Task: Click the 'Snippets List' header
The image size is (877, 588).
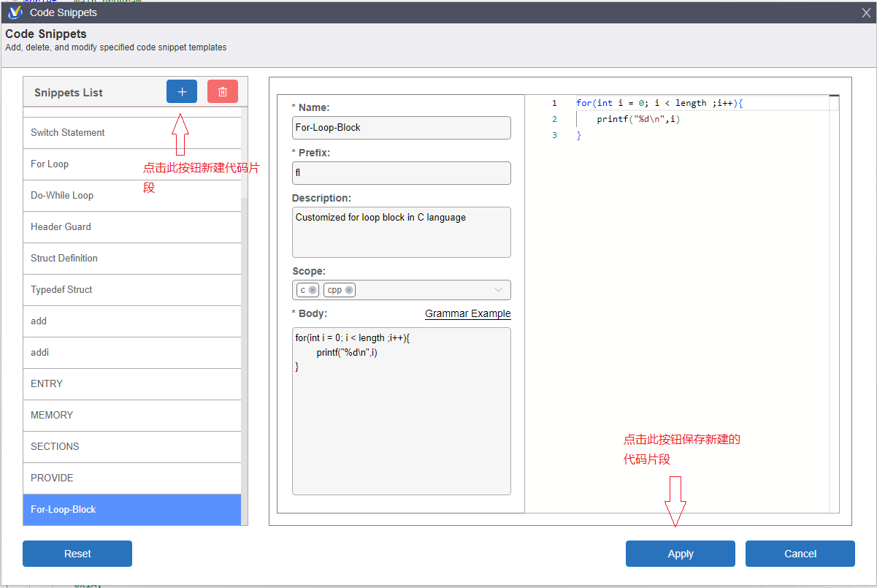Action: point(69,93)
